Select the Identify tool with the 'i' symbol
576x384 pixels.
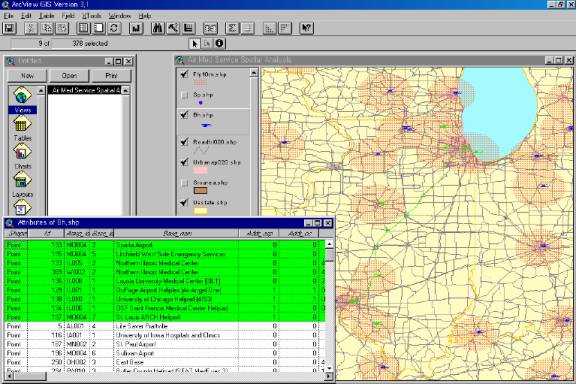[219, 43]
